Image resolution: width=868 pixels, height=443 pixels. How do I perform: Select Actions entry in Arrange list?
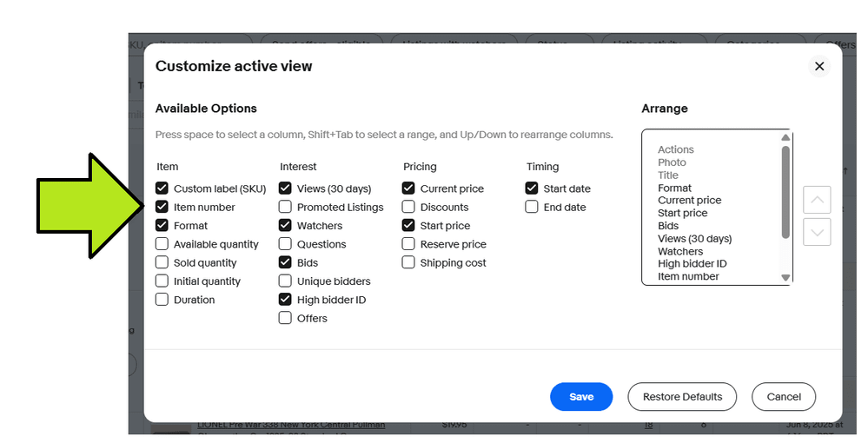pyautogui.click(x=675, y=149)
